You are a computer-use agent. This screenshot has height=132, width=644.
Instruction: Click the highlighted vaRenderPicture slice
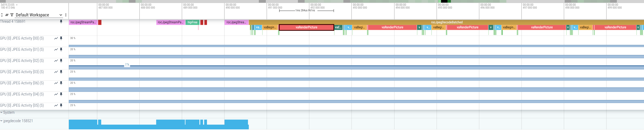point(306,27)
